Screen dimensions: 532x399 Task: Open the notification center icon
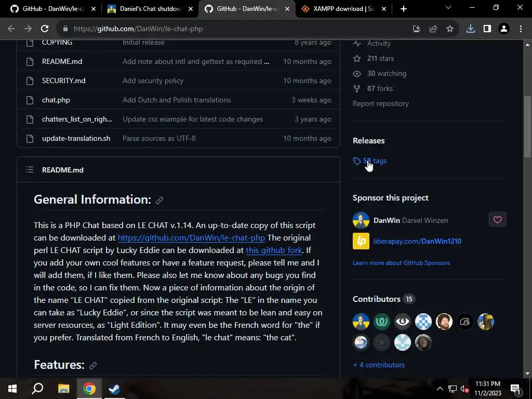(515, 389)
